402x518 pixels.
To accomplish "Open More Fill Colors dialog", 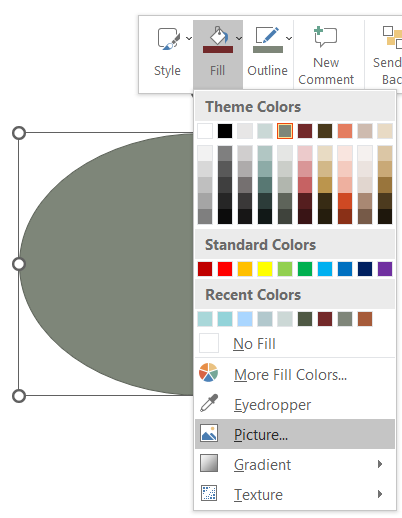I will [295, 374].
